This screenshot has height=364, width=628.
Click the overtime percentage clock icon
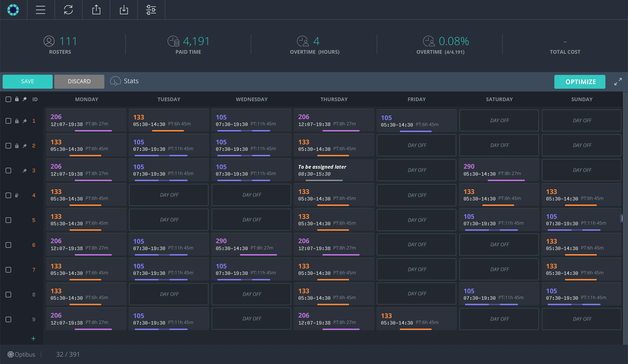coord(429,41)
